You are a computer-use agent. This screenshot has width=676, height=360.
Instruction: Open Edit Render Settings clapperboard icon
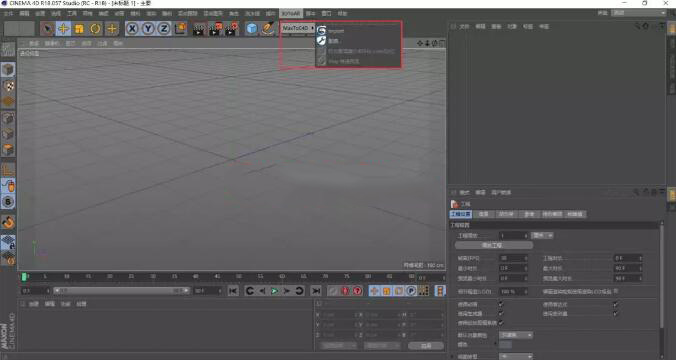231,29
